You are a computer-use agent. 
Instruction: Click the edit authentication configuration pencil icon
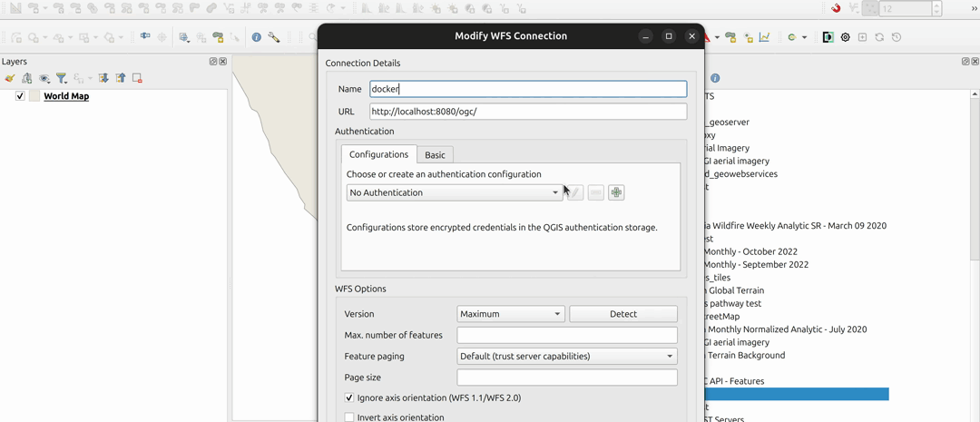pyautogui.click(x=575, y=192)
